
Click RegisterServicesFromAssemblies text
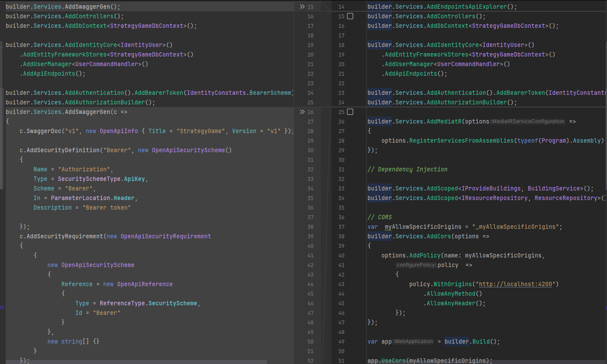point(461,140)
